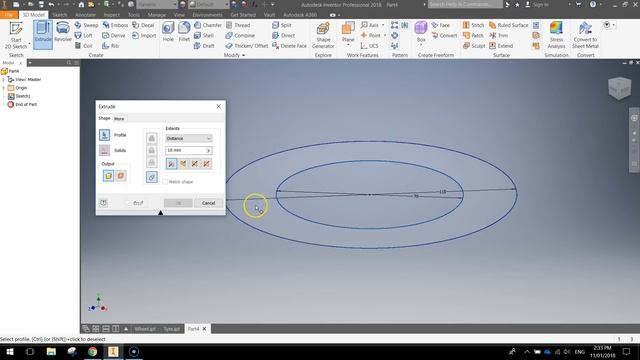Select the Derive tool
Screen dimensions: 640x360
click(x=113, y=36)
